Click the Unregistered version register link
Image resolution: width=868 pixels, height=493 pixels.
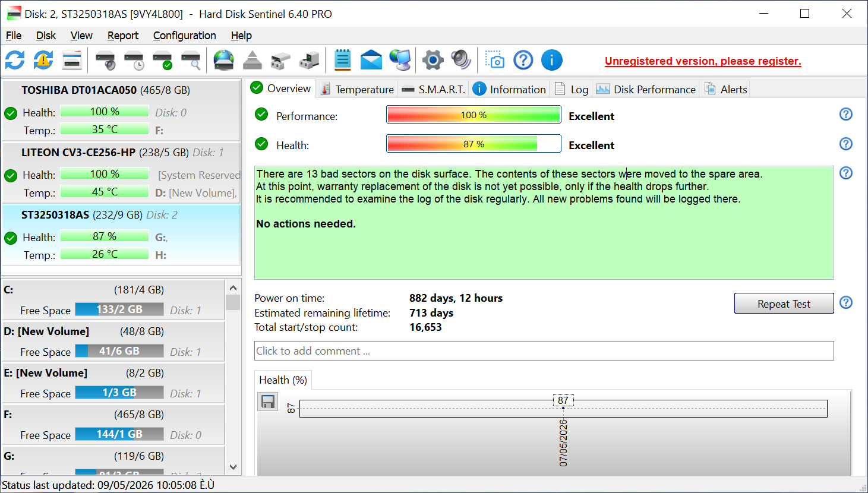(x=703, y=61)
